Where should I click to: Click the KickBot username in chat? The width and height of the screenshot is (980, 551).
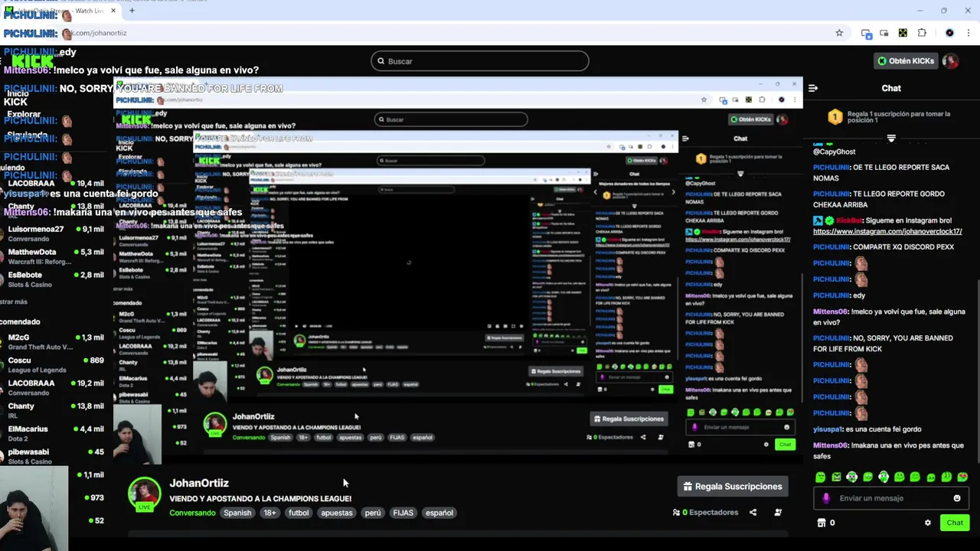coord(849,220)
